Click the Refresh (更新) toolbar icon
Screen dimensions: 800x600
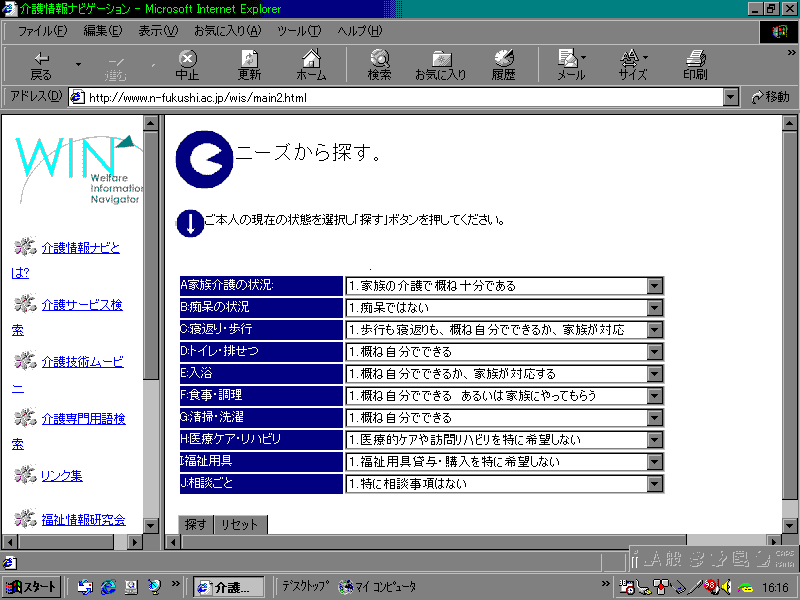[249, 65]
